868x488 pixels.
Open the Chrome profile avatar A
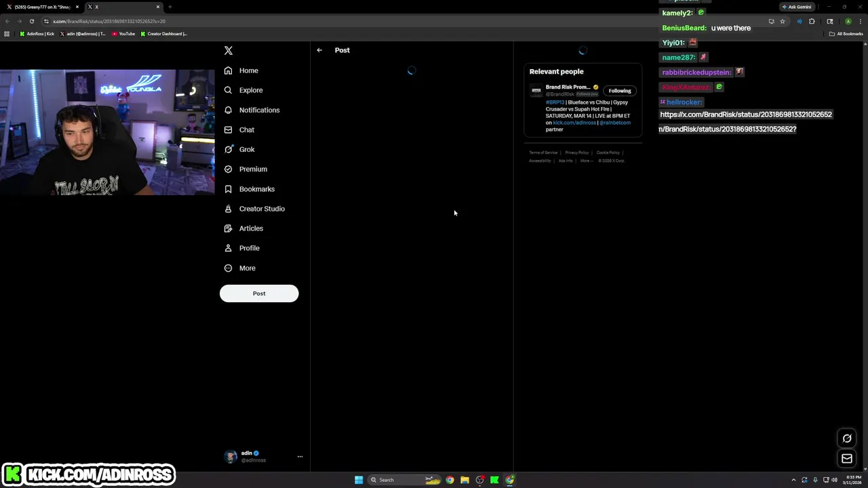pos(848,21)
